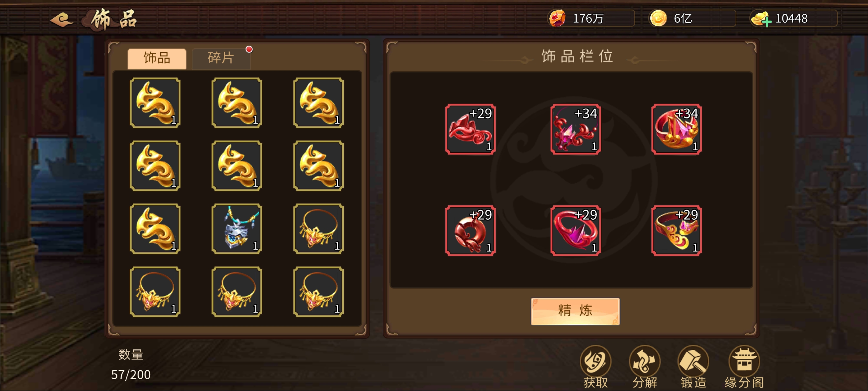Image resolution: width=868 pixels, height=391 pixels.
Task: Select the red crown accessory slot +34
Action: point(677,129)
